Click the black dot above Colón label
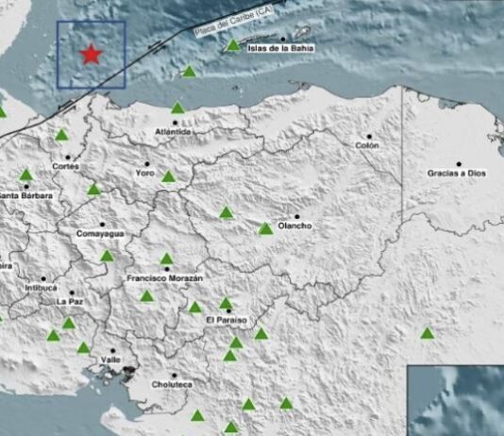Viewport: 504px width, 436px height. click(x=369, y=137)
